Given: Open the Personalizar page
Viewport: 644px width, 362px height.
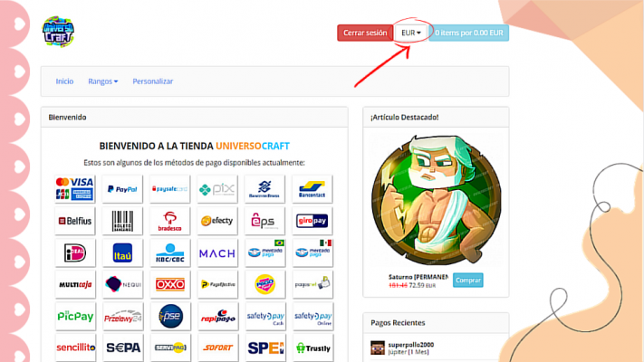Looking at the screenshot, I should 152,81.
